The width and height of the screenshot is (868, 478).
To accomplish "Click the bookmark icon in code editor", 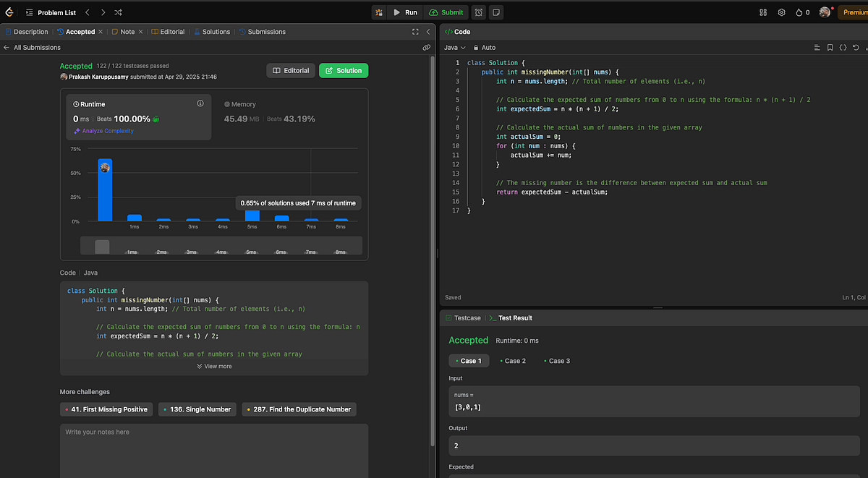I will click(x=830, y=48).
